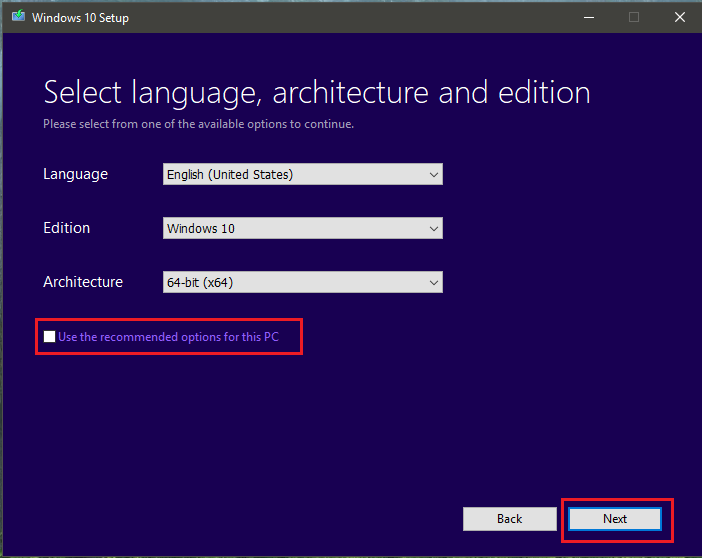
Task: Click the Language field label
Action: [x=75, y=174]
